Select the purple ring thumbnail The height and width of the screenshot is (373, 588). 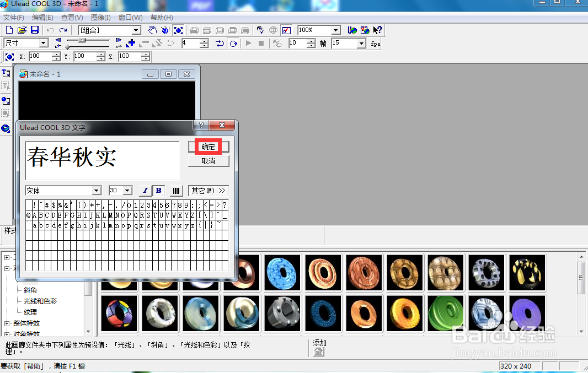pyautogui.click(x=527, y=313)
